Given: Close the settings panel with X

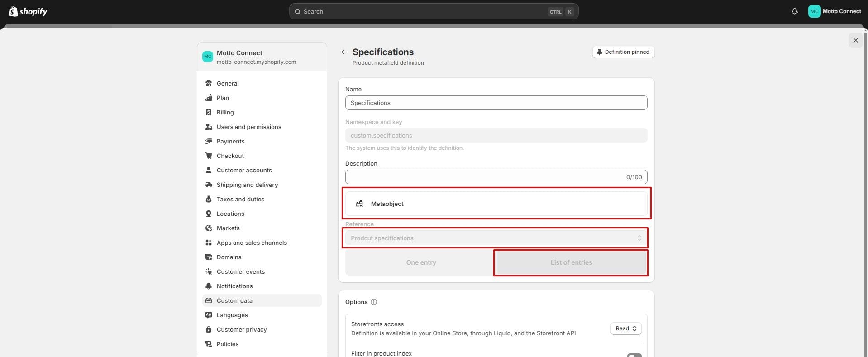Looking at the screenshot, I should pyautogui.click(x=855, y=40).
